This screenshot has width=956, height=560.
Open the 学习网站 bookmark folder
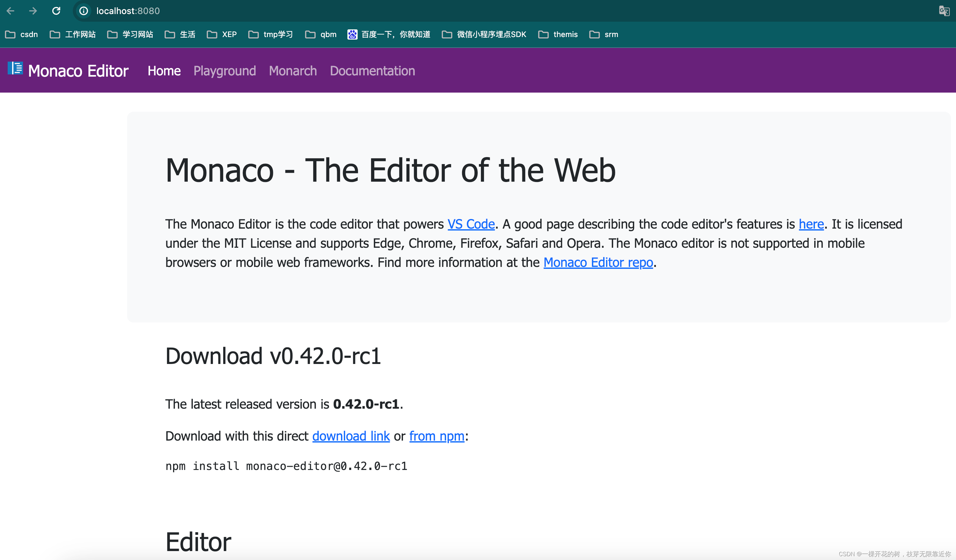[x=130, y=34]
